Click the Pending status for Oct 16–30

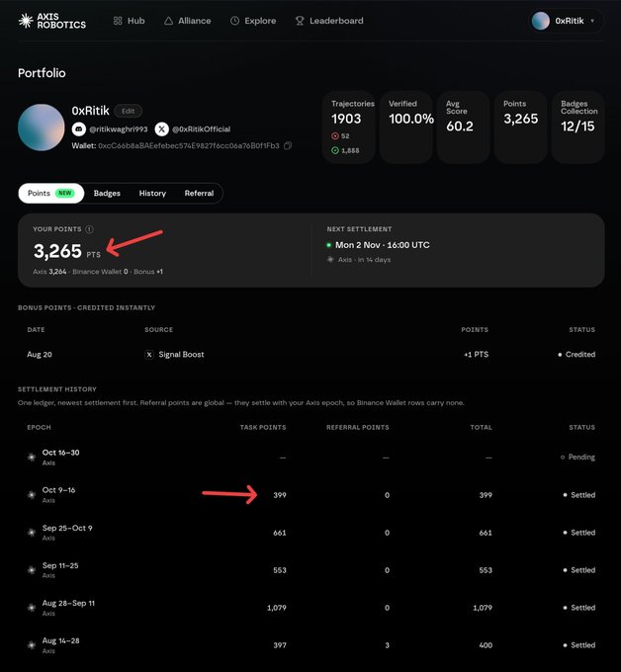[x=577, y=458]
